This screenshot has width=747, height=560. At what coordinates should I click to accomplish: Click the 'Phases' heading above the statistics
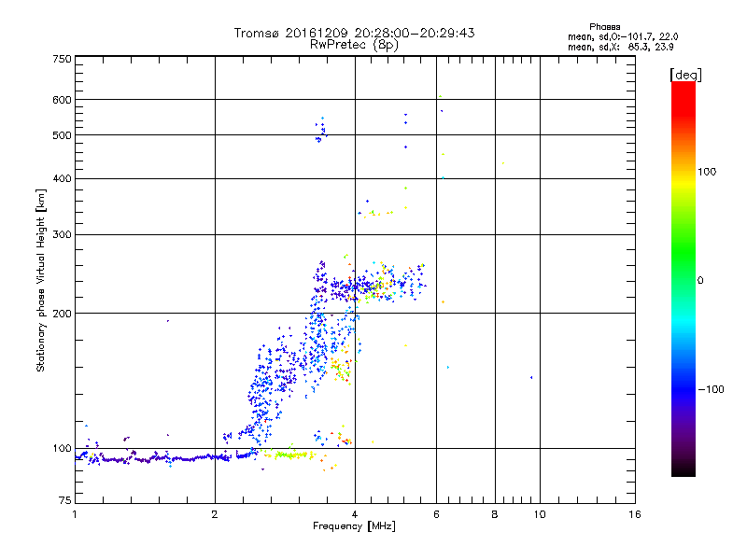click(x=604, y=27)
